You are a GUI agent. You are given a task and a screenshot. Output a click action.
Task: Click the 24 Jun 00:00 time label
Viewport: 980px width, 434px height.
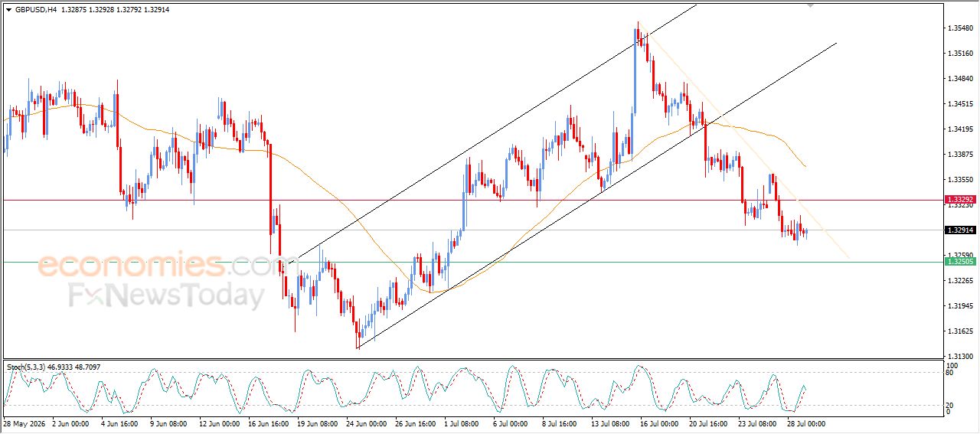click(366, 423)
